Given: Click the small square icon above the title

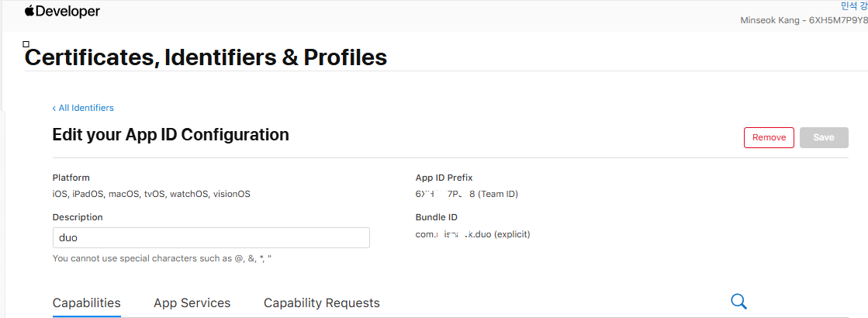Looking at the screenshot, I should point(26,45).
